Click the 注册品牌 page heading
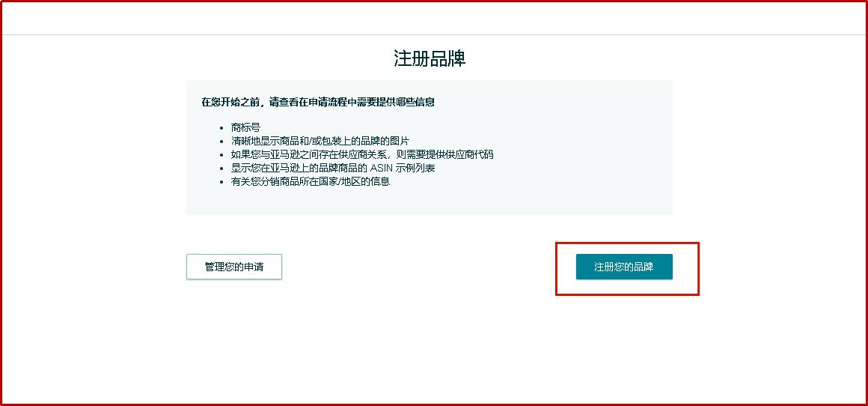This screenshot has width=868, height=406. coord(430,58)
